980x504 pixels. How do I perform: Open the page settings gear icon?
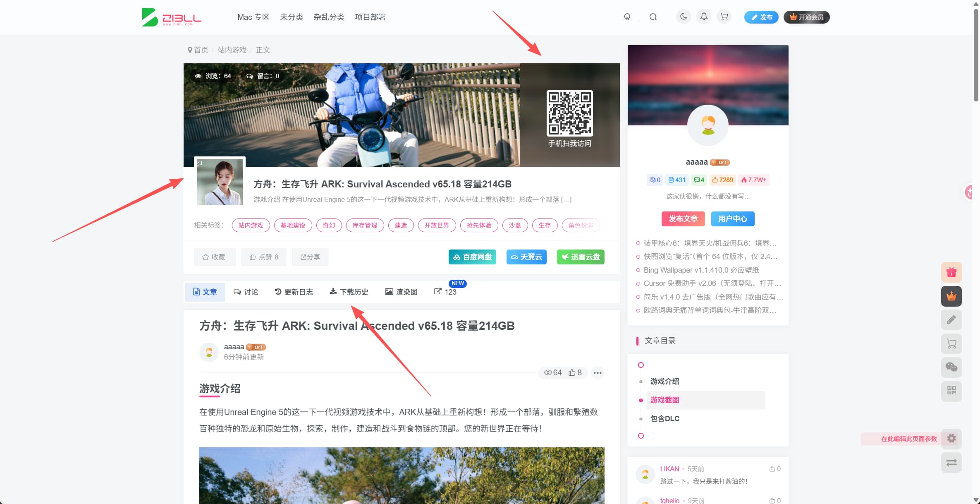coord(951,439)
